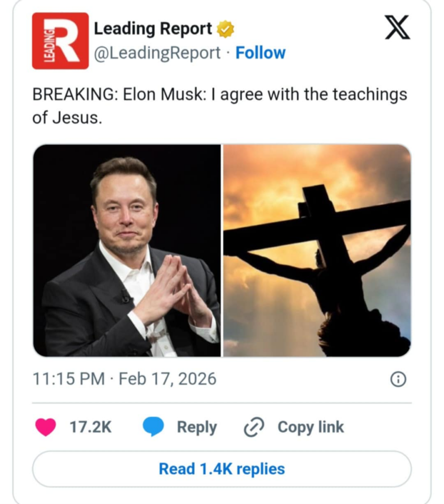
Task: Open the circled info icon
Action: point(398,379)
